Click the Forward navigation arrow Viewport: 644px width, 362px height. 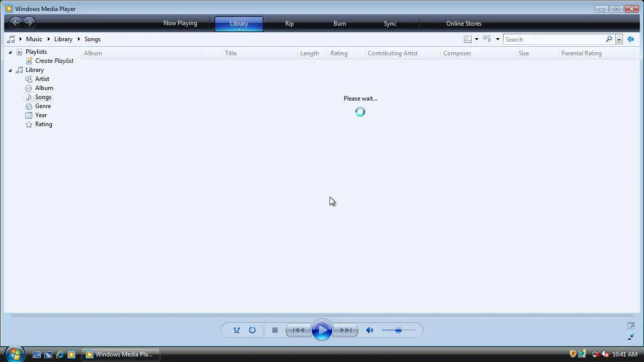tap(29, 22)
